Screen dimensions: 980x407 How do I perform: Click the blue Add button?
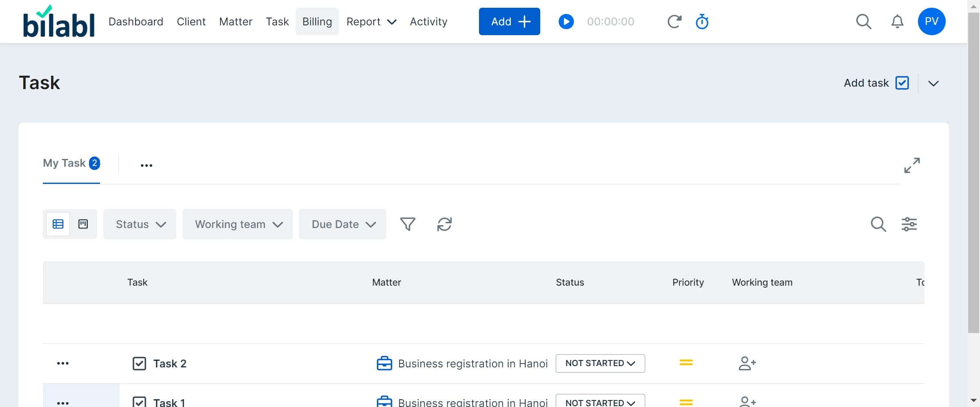click(509, 21)
